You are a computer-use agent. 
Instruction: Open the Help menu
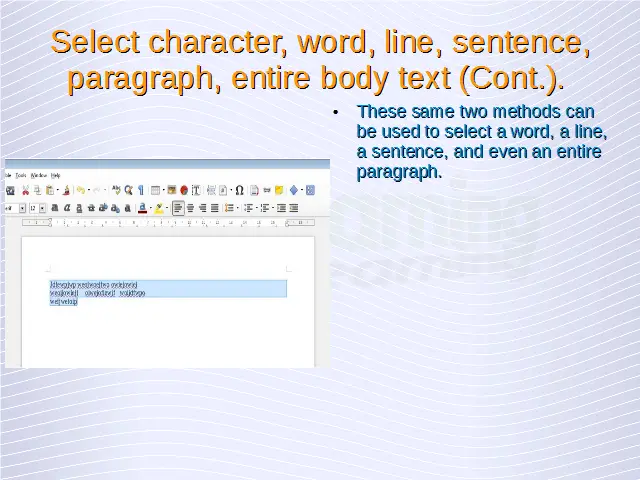pos(56,175)
